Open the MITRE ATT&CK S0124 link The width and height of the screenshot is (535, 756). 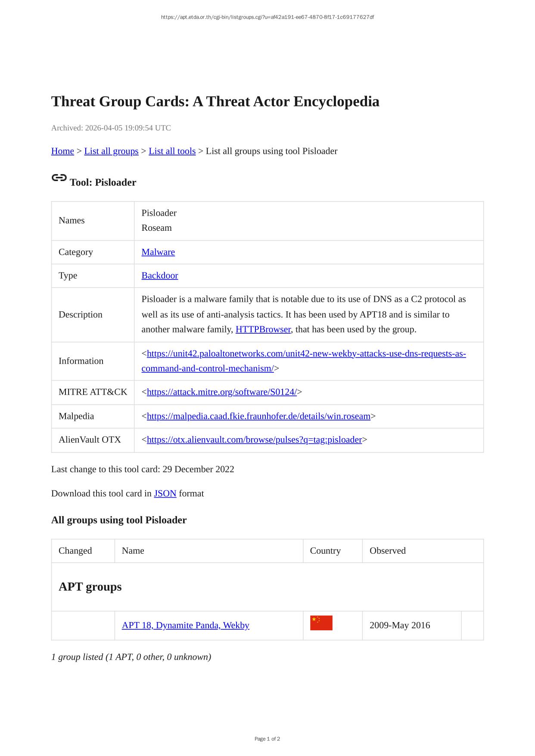pyautogui.click(x=221, y=392)
